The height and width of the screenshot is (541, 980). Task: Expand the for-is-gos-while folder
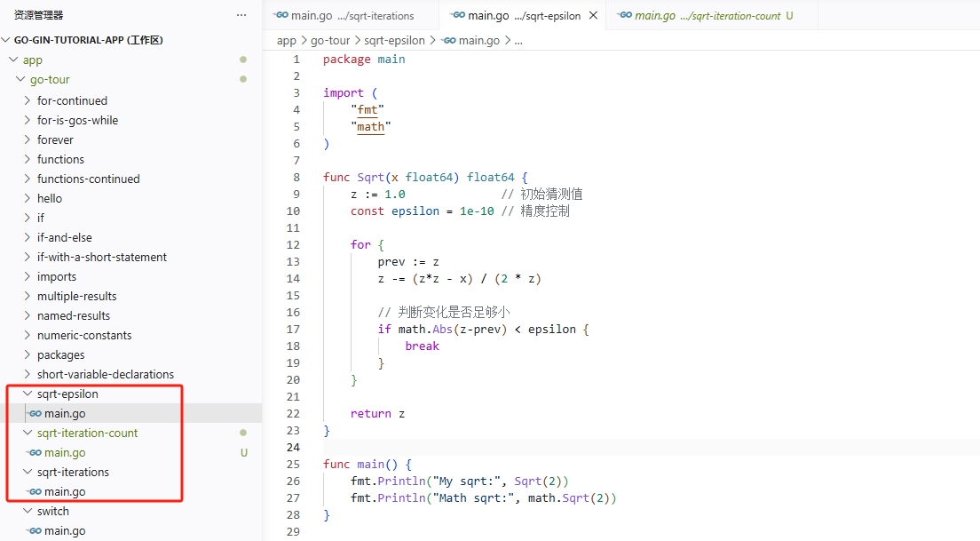coord(27,120)
